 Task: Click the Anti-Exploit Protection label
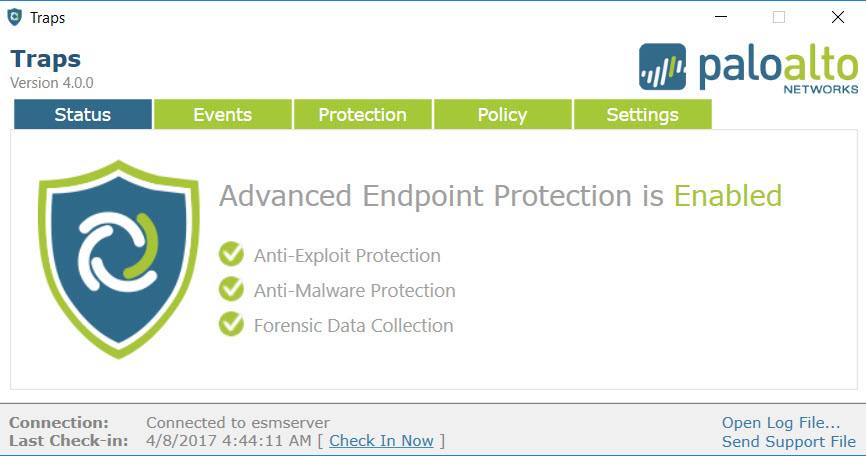pyautogui.click(x=347, y=256)
